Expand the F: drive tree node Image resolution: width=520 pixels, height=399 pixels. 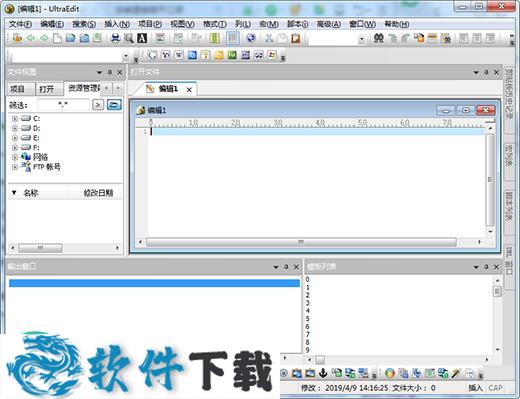14,148
